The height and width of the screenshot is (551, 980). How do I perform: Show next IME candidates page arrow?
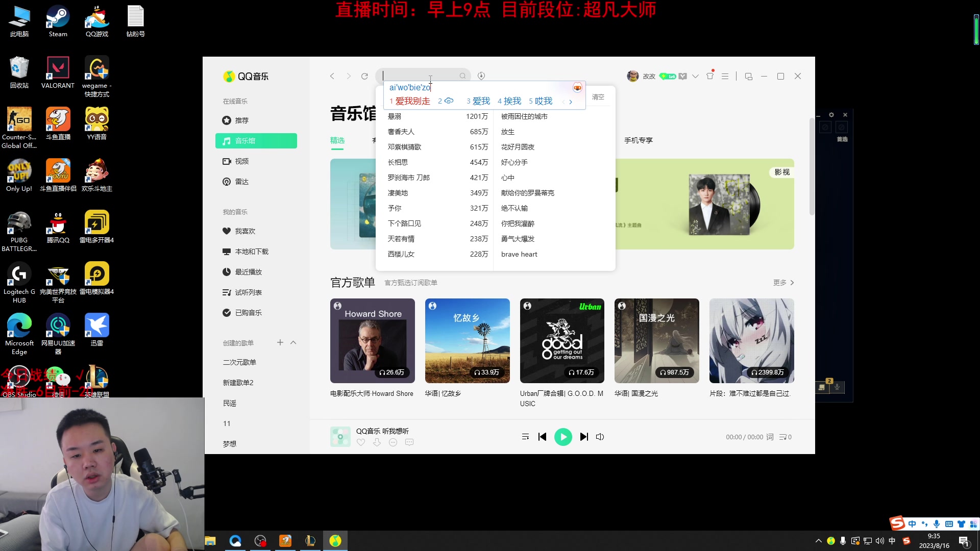click(x=571, y=102)
